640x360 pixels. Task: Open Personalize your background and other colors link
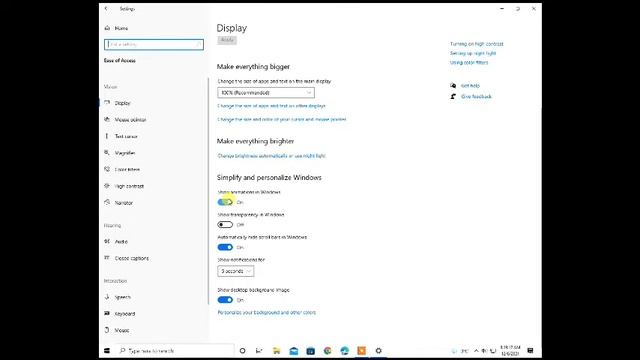coord(267,312)
